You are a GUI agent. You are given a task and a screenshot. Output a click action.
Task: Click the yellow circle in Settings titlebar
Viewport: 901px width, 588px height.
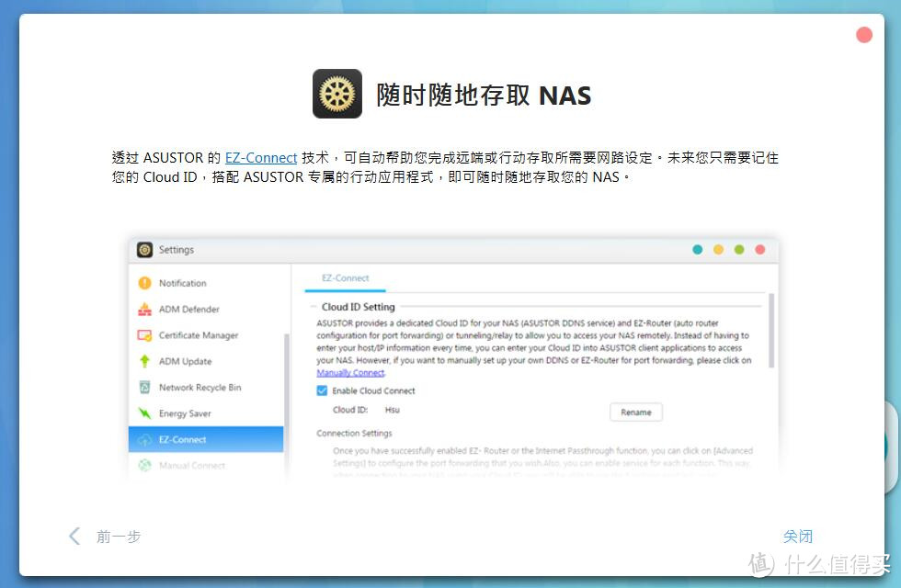pyautogui.click(x=718, y=249)
